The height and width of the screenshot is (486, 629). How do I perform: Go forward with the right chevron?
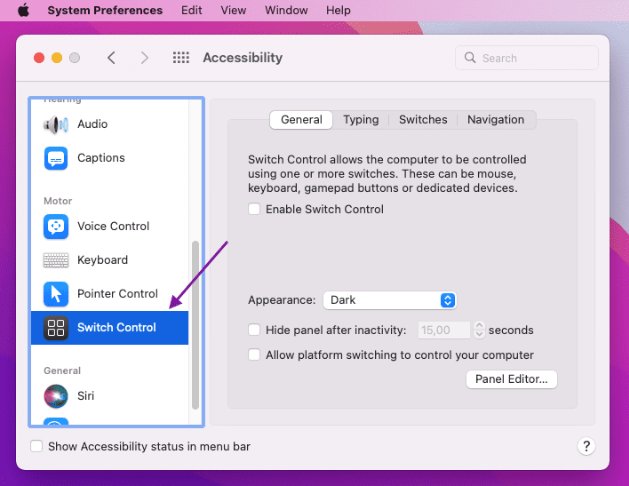click(x=144, y=58)
